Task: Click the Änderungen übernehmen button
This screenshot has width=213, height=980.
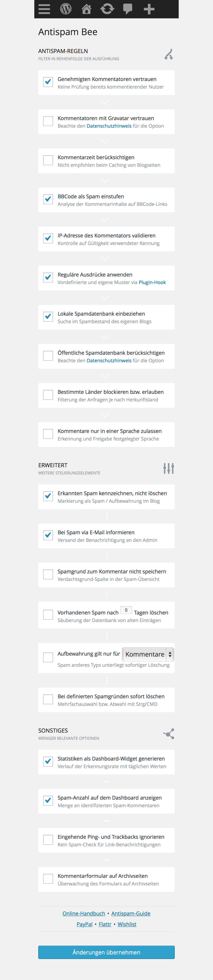Action: point(106,952)
